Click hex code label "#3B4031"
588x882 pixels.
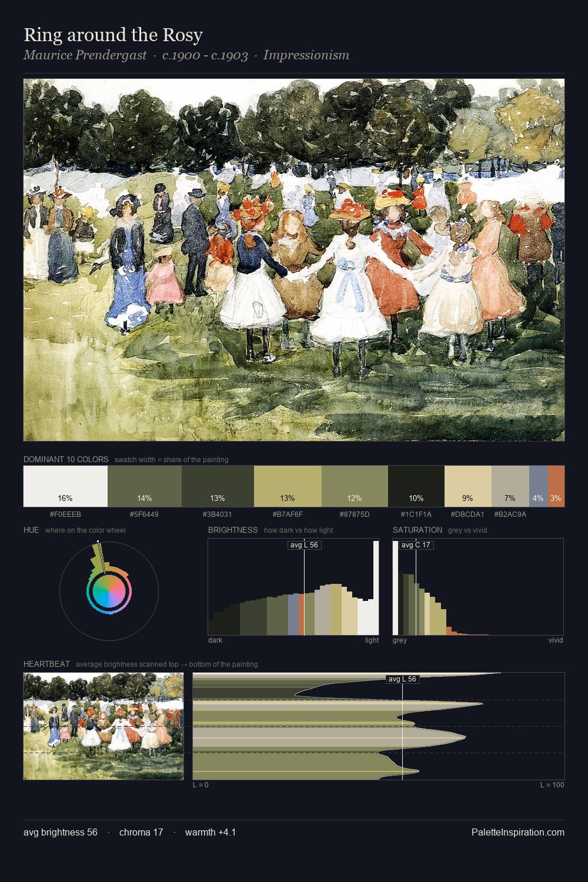tap(218, 514)
